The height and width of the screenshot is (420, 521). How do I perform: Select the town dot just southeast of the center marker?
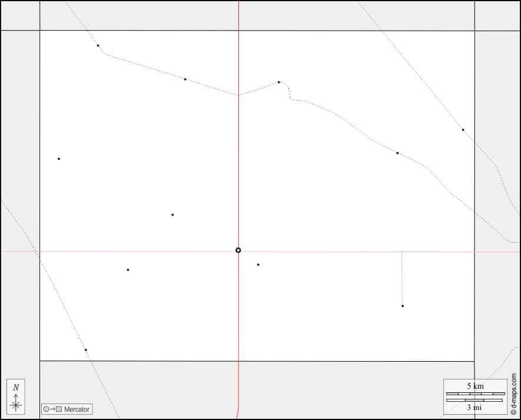tap(258, 264)
